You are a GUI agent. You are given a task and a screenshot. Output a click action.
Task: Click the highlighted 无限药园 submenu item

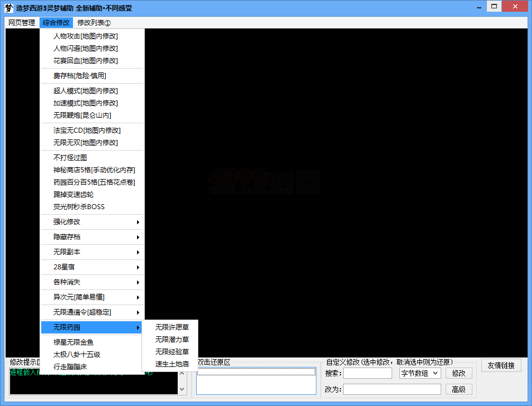coord(92,327)
